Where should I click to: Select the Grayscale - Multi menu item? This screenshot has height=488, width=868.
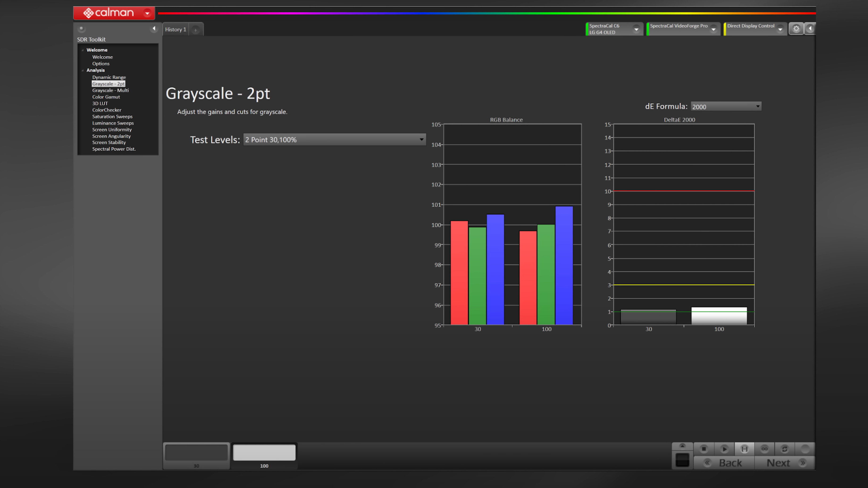click(110, 90)
